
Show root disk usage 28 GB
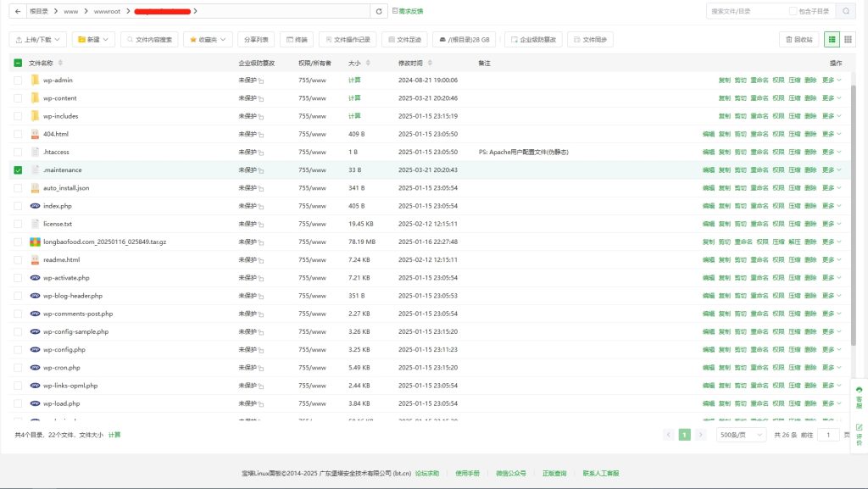tap(465, 39)
